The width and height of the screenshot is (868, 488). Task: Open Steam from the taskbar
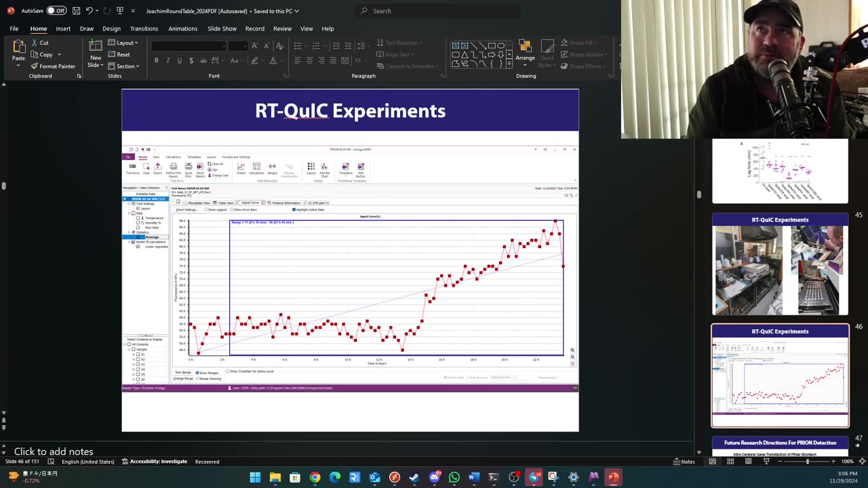coord(414,477)
